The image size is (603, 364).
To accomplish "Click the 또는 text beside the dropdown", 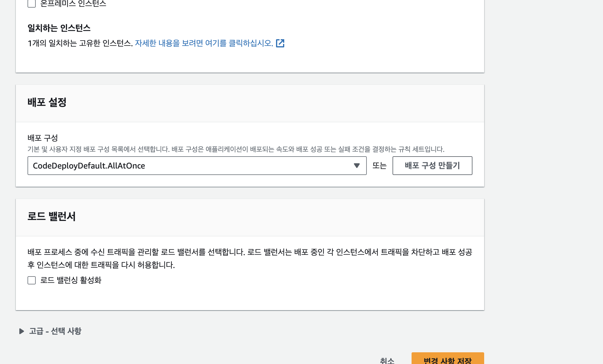I will [x=379, y=166].
